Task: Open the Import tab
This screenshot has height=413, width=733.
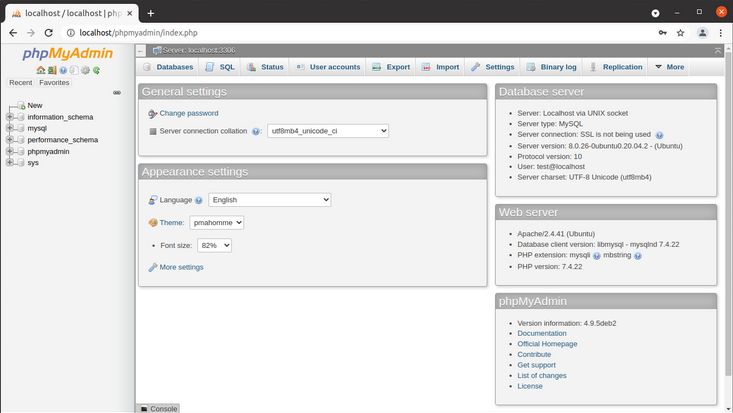Action: (x=441, y=67)
